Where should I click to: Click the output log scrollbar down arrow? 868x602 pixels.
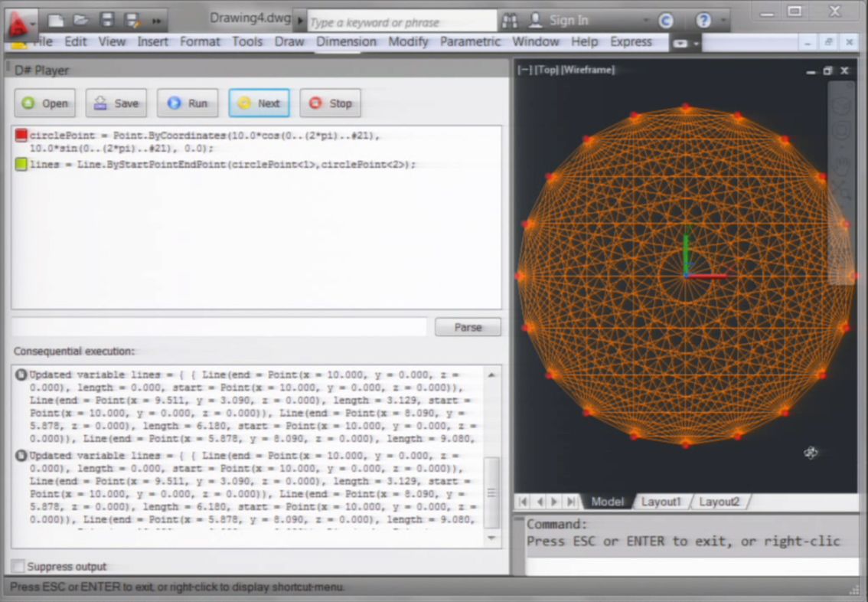coord(491,538)
